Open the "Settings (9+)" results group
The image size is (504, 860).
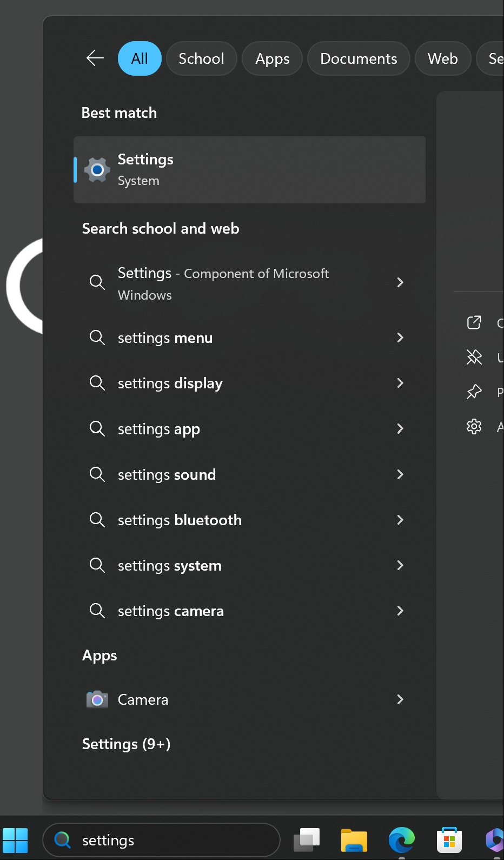tap(126, 744)
